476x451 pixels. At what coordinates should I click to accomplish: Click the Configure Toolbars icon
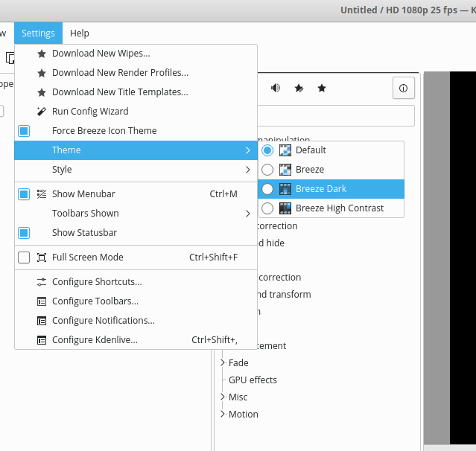[x=42, y=301]
